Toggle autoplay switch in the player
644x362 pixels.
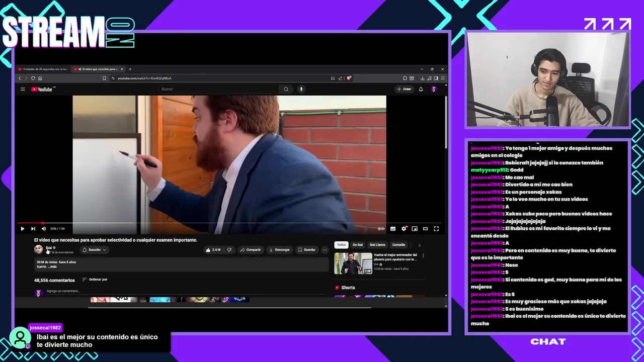[381, 229]
